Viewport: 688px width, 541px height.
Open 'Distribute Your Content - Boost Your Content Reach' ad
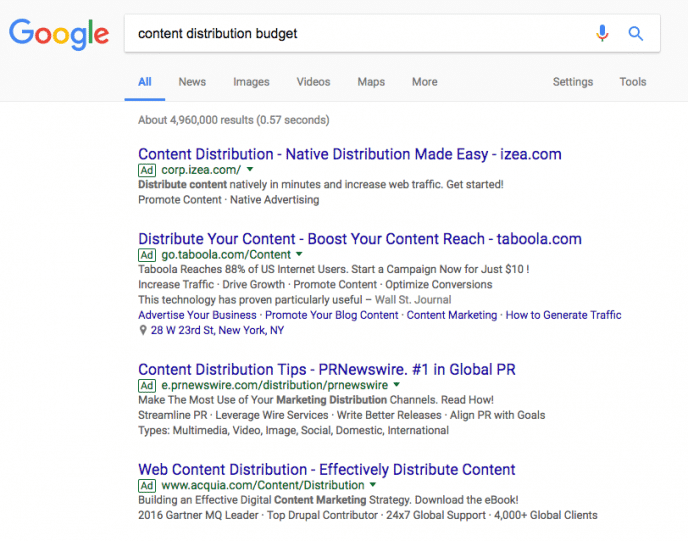(x=360, y=239)
